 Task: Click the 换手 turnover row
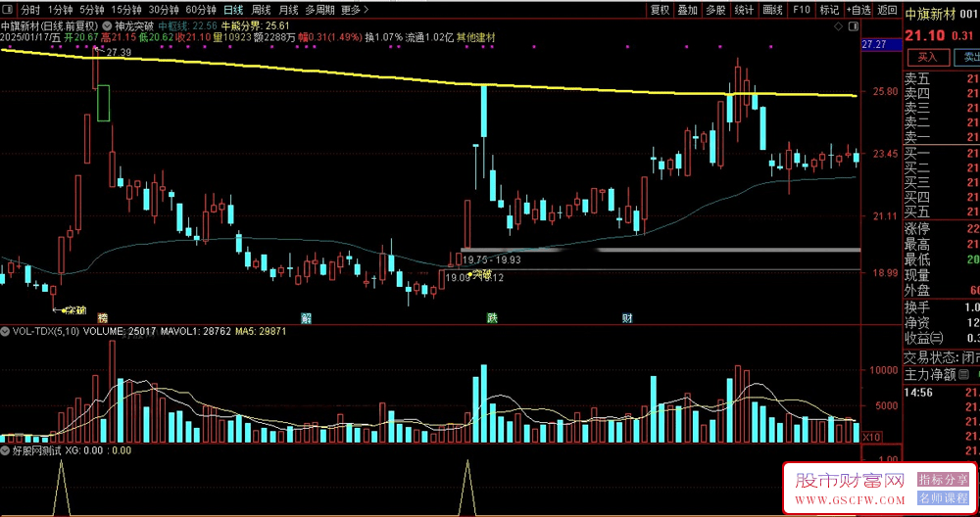pos(942,307)
